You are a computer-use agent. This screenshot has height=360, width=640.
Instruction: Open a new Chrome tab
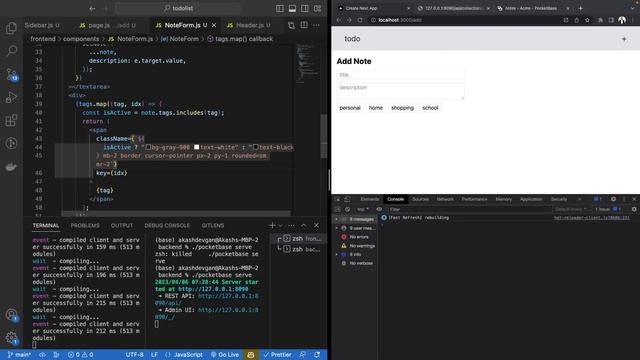(x=580, y=8)
